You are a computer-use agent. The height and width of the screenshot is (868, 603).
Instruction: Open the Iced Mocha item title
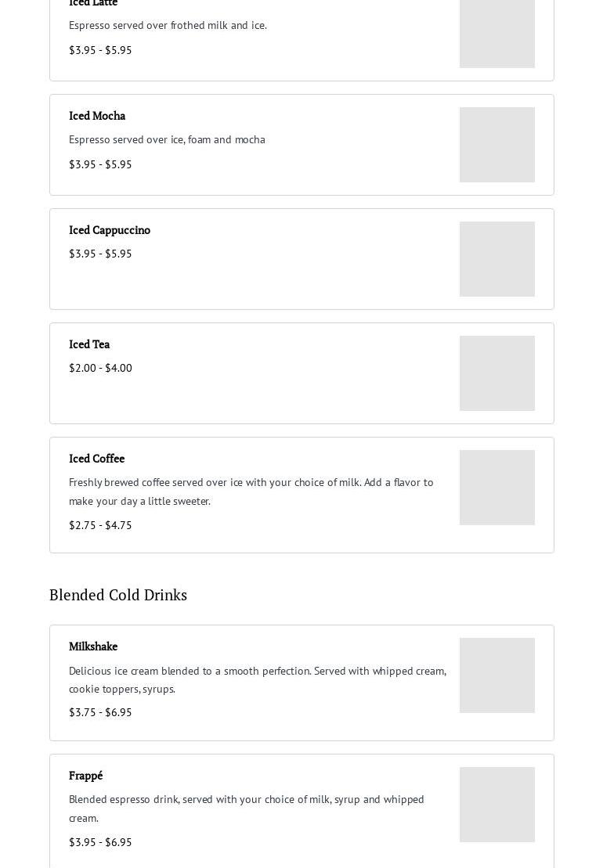tap(97, 116)
